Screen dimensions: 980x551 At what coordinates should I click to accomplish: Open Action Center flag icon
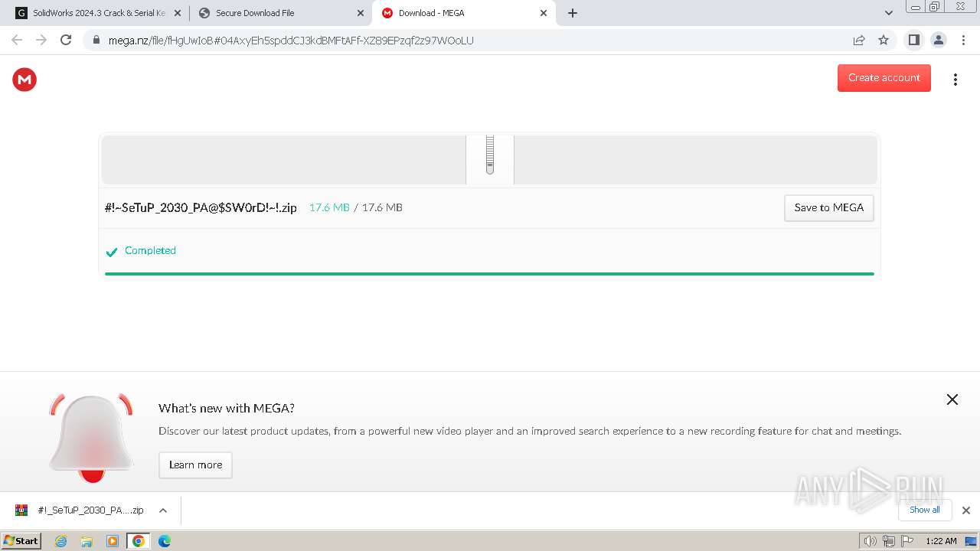click(906, 541)
